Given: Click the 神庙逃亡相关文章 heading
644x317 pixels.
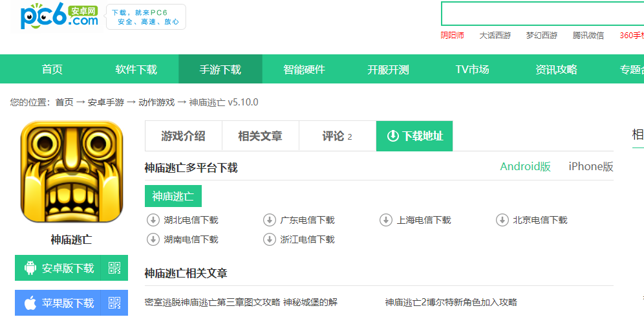Looking at the screenshot, I should click(x=186, y=273).
